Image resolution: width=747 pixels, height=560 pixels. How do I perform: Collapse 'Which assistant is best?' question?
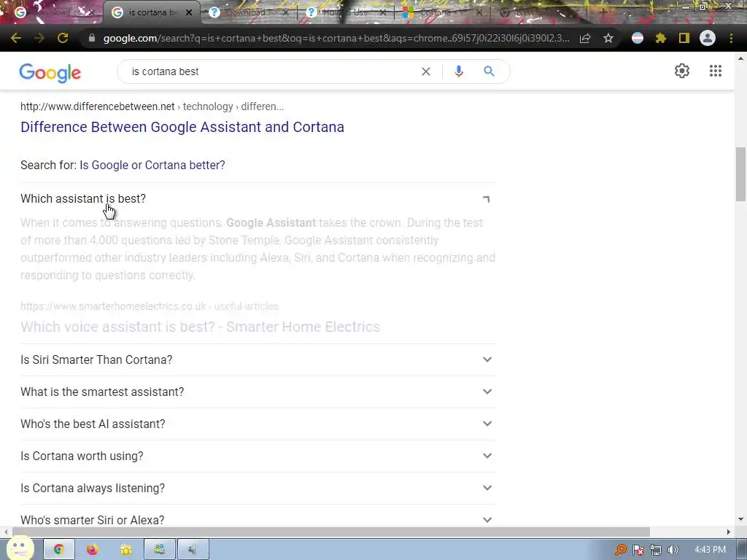tap(258, 198)
